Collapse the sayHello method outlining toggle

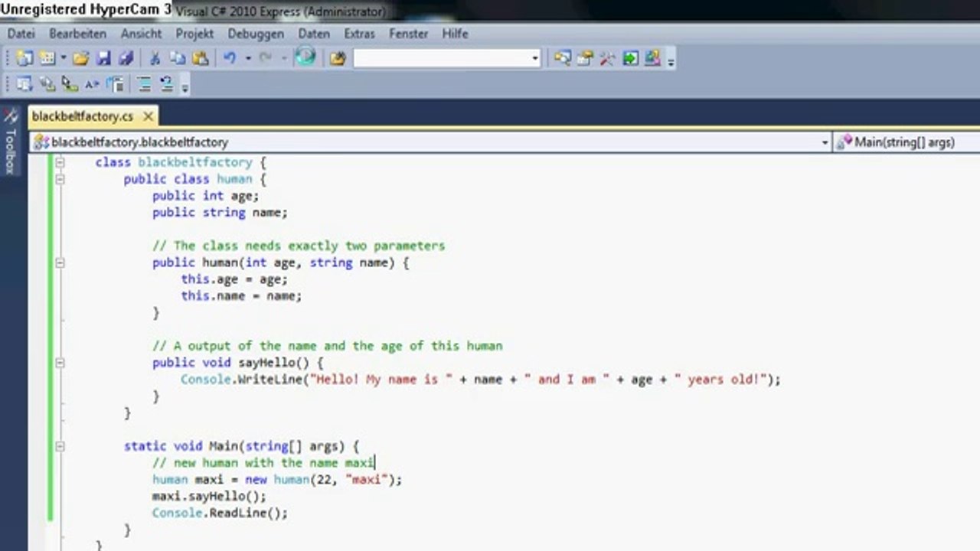pos(60,363)
